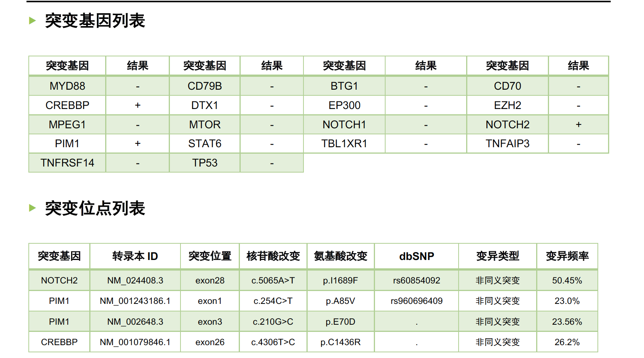Click the exon3 cell

(210, 322)
